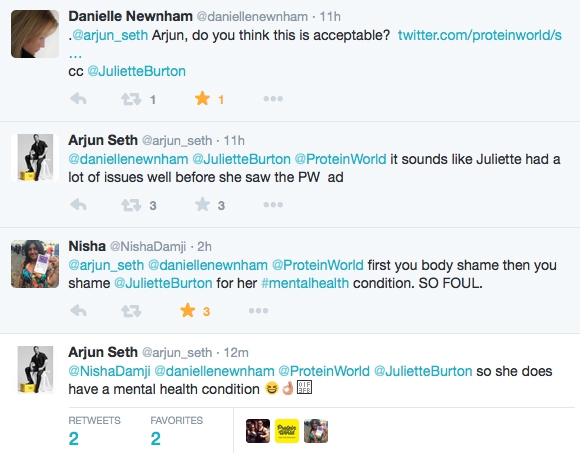Viewport: 580px width, 453px height.
Task: Open yellow Protein World avatar in favoriters
Action: coord(287,431)
